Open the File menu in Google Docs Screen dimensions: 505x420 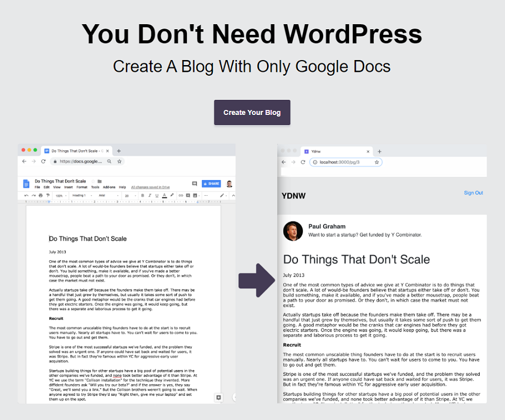click(x=38, y=187)
